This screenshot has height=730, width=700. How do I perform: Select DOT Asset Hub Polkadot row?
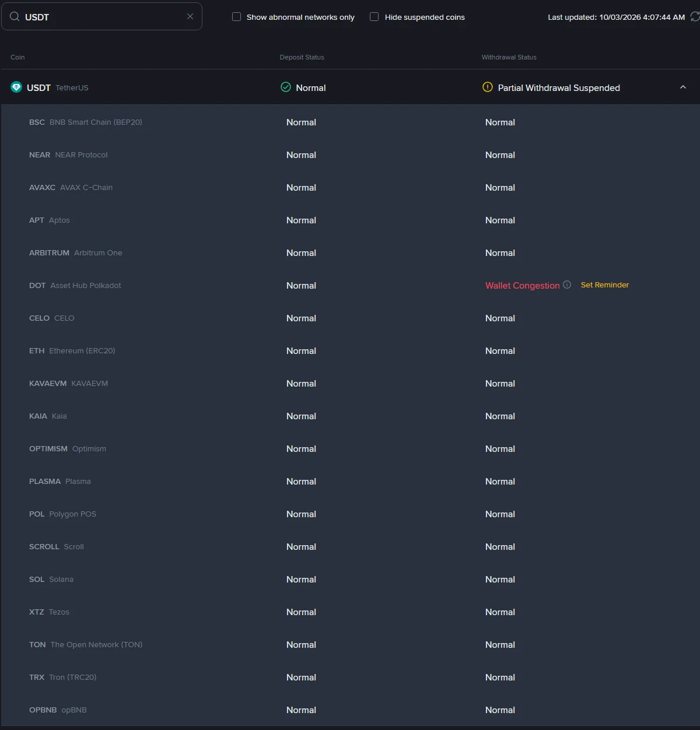(350, 286)
